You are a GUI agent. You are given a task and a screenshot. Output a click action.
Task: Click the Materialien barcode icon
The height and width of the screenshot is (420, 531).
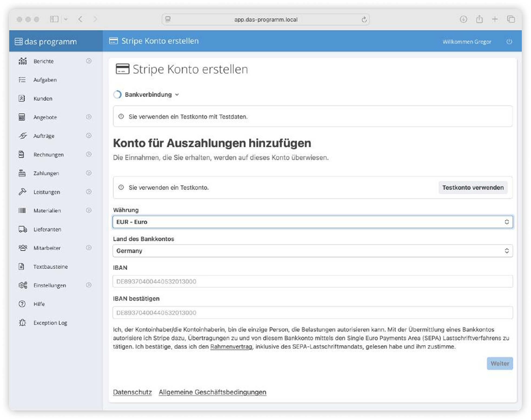coord(22,211)
